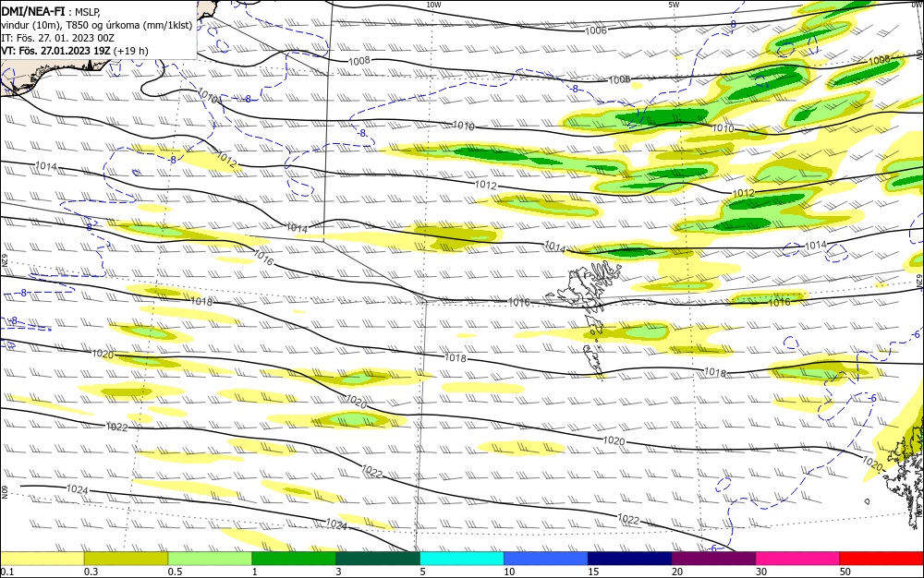The image size is (924, 578).
Task: Click the 1018 isobar label west of Faroes
Action: 455,358
